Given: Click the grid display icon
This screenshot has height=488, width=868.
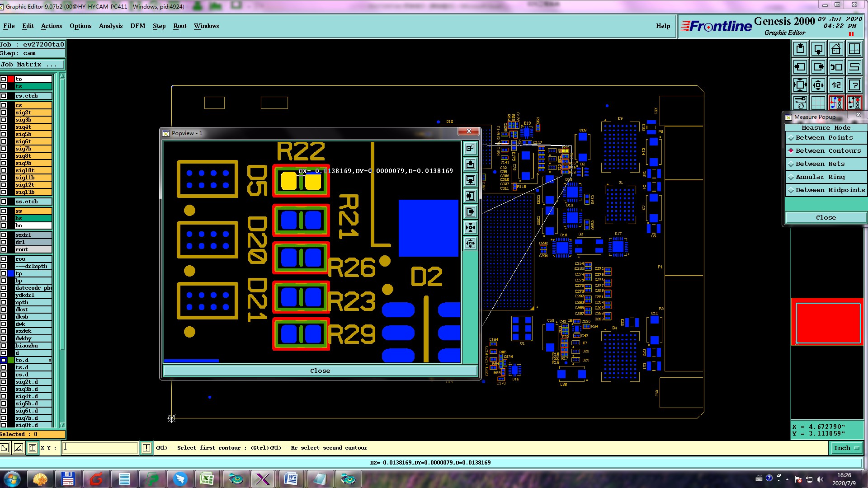Looking at the screenshot, I should (818, 103).
